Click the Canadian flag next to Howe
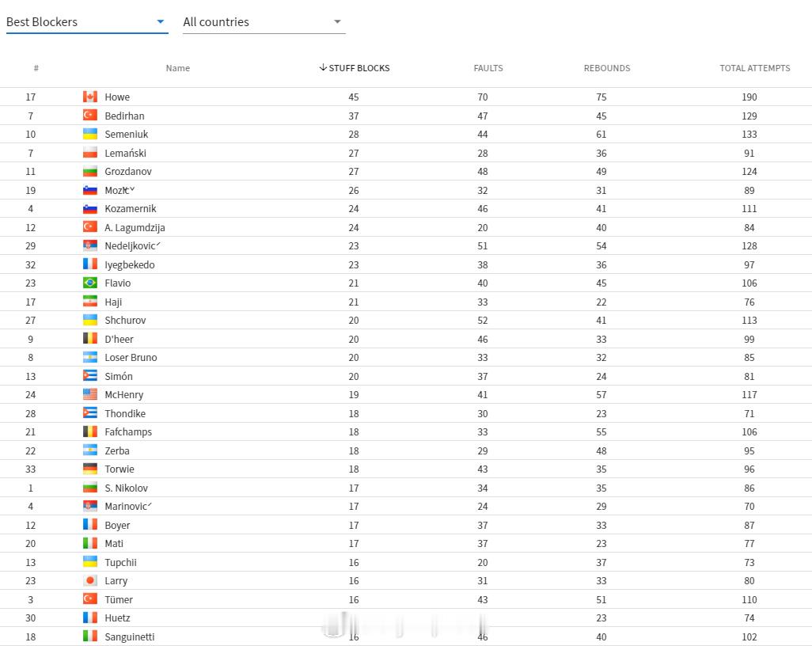 point(90,97)
